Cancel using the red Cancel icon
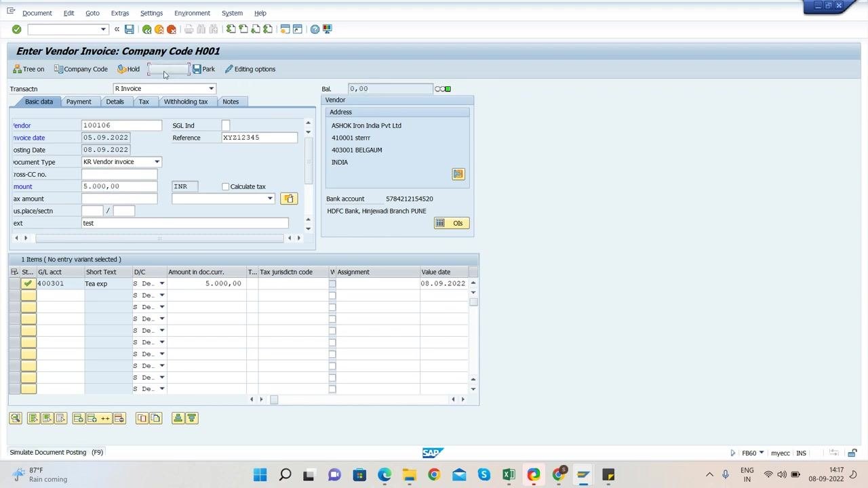This screenshot has height=488, width=868. click(x=172, y=29)
